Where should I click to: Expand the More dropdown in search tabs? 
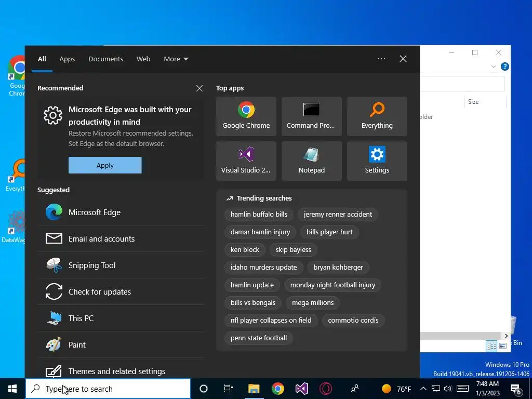point(176,59)
